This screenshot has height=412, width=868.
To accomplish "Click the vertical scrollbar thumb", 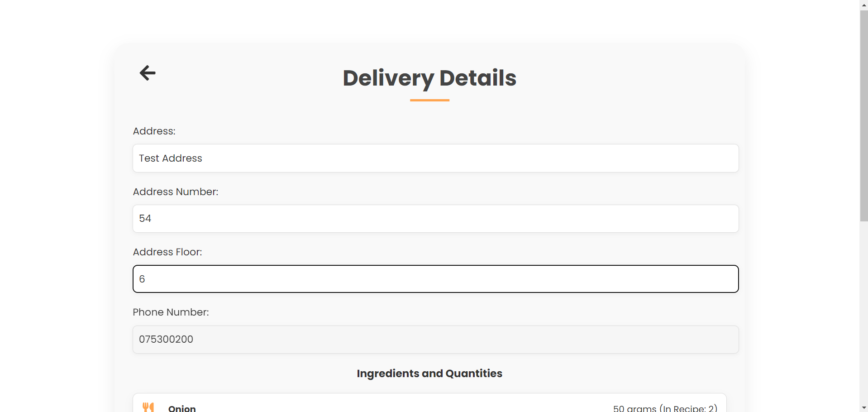I will 863,115.
